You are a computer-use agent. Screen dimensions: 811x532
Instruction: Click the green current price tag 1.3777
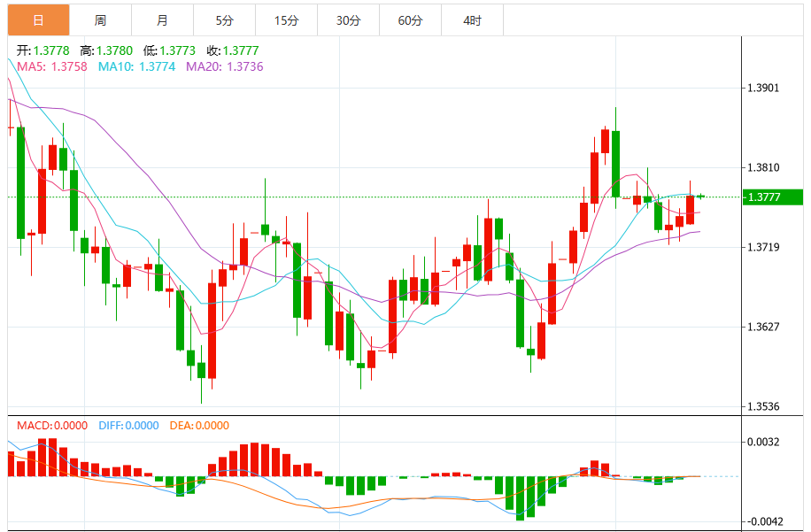[773, 197]
